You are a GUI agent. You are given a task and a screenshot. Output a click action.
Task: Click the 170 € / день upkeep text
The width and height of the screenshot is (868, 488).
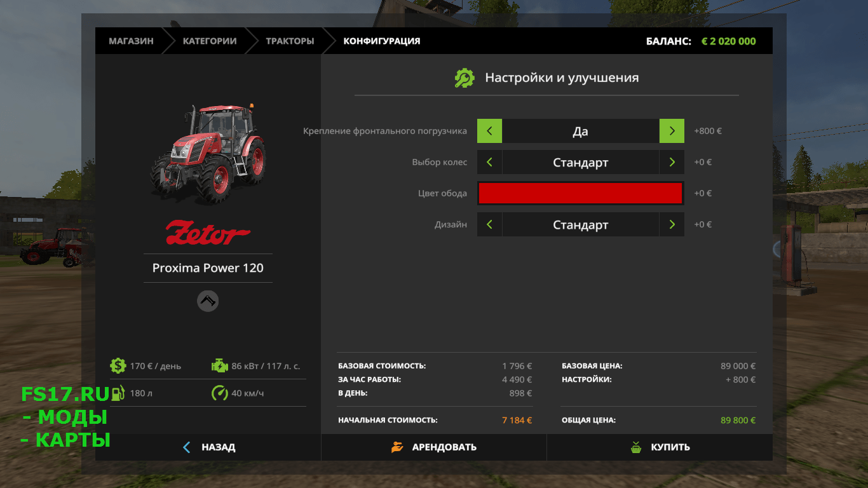point(156,366)
